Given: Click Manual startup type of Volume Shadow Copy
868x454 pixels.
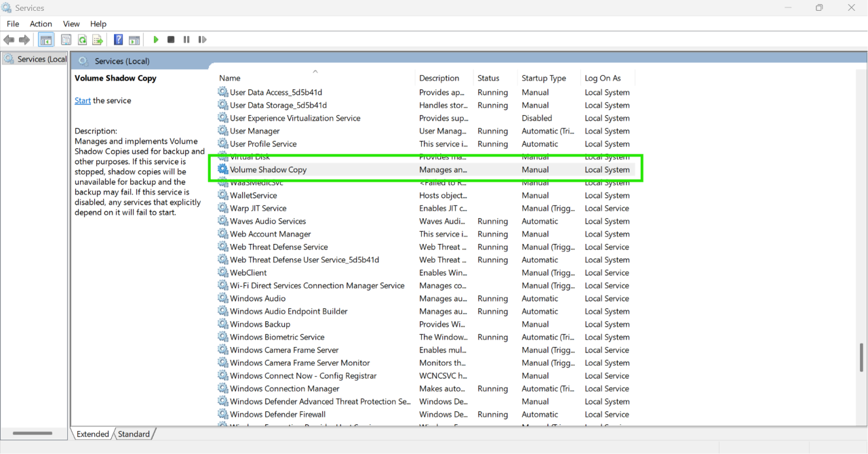Looking at the screenshot, I should point(535,169).
